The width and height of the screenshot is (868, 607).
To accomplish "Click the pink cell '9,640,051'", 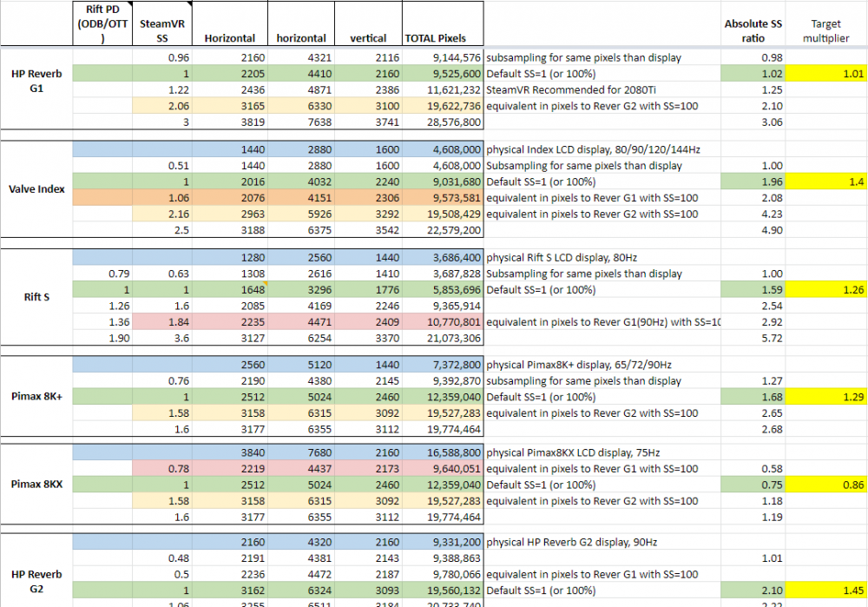I will point(443,469).
